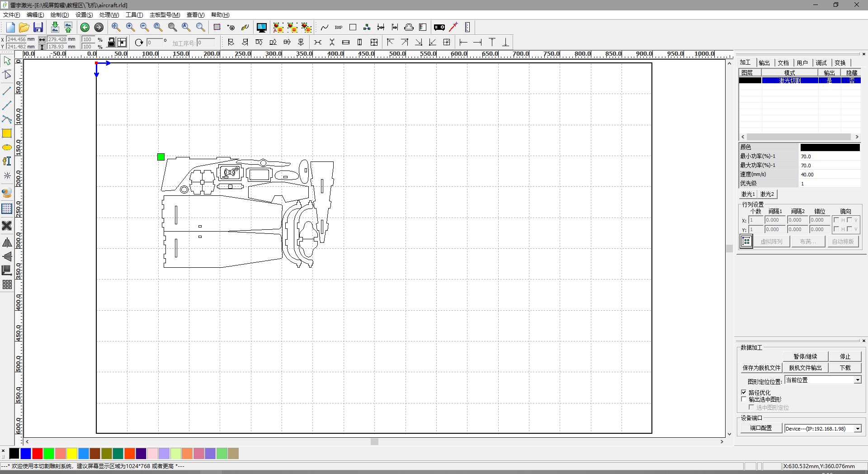Click the Import icon with green down arrow
This screenshot has width=868, height=474.
[x=55, y=27]
